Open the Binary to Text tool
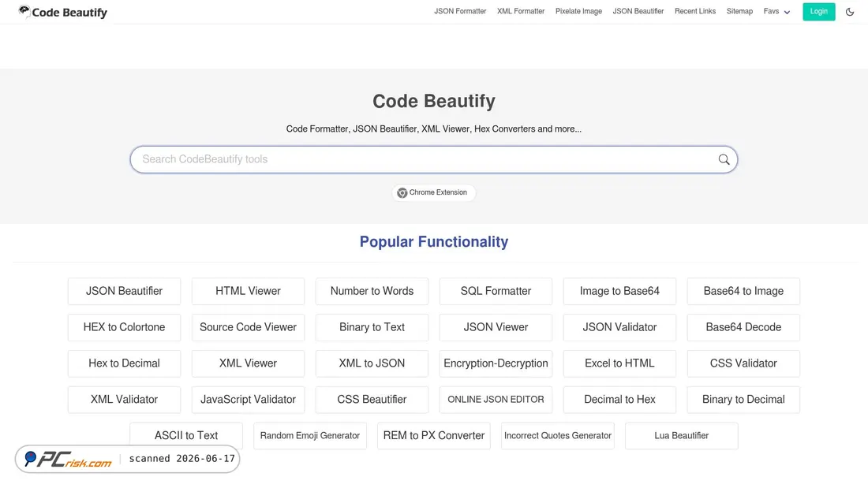 [372, 327]
